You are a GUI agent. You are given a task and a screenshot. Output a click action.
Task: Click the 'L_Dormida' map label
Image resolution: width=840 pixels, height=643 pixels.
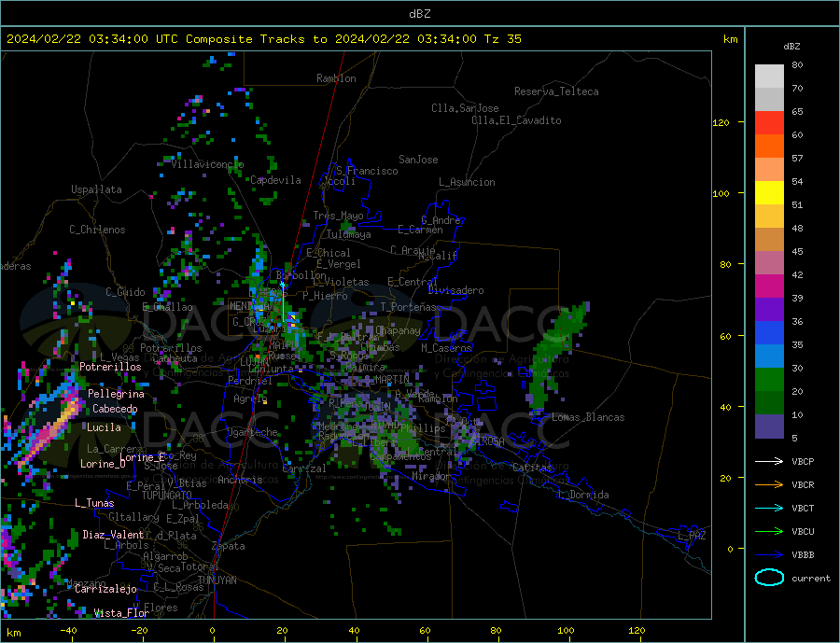pos(584,495)
